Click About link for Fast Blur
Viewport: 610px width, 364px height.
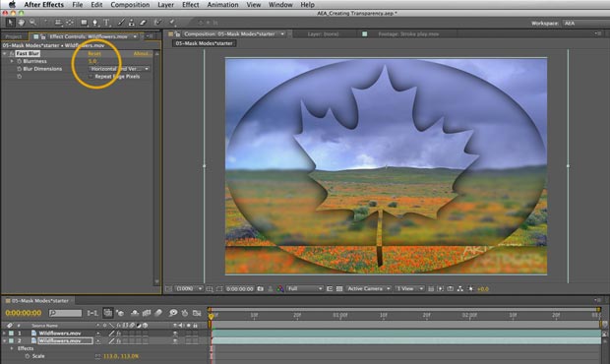pos(142,53)
